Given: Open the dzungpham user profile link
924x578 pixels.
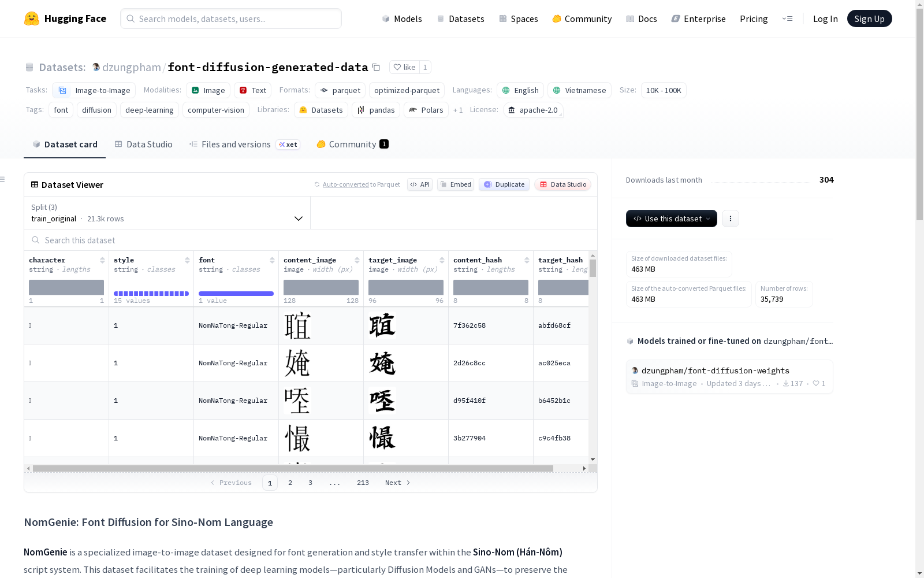Looking at the screenshot, I should coord(131,67).
